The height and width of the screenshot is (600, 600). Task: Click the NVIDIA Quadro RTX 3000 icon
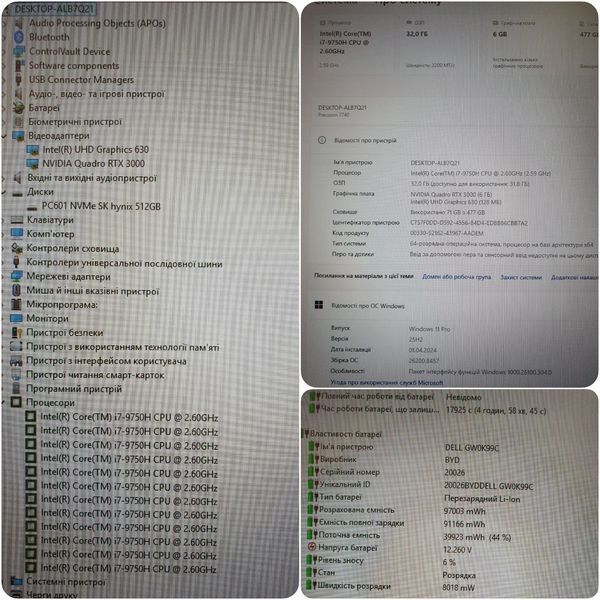click(x=32, y=164)
